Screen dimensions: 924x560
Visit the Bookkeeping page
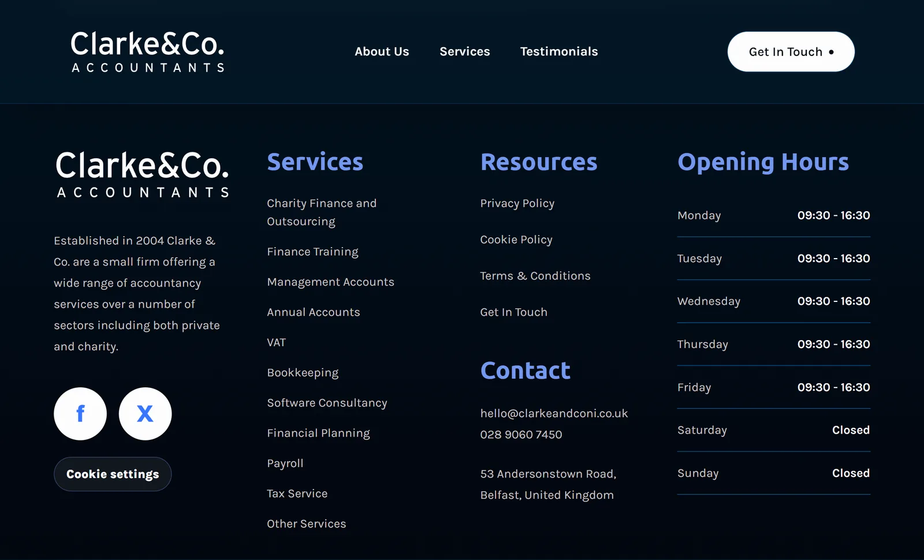(303, 373)
